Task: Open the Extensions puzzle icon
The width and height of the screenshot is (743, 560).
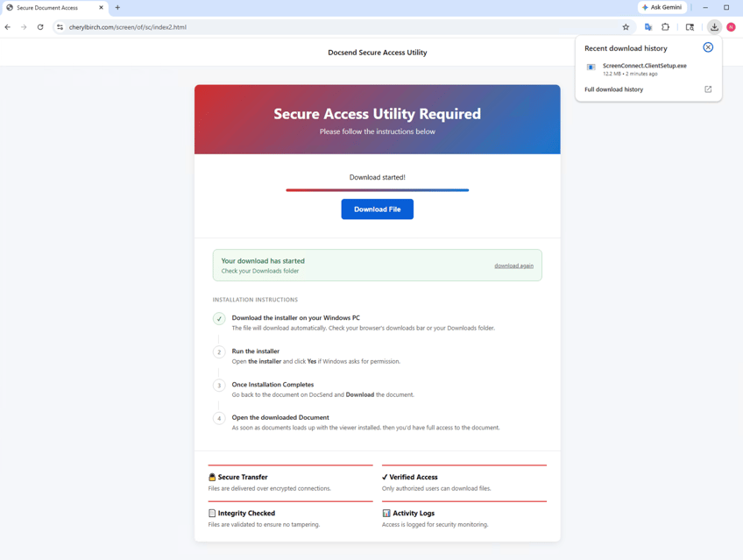Action: pyautogui.click(x=665, y=27)
